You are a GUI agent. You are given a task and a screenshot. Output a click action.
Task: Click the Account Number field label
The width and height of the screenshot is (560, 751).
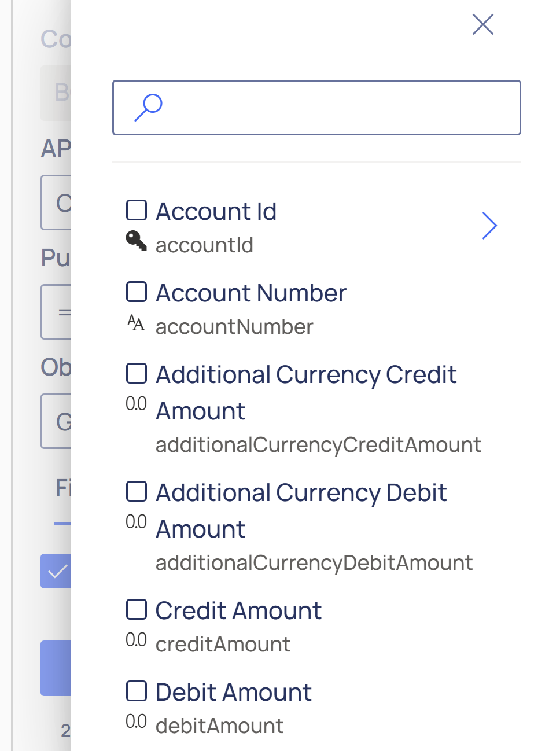[251, 293]
